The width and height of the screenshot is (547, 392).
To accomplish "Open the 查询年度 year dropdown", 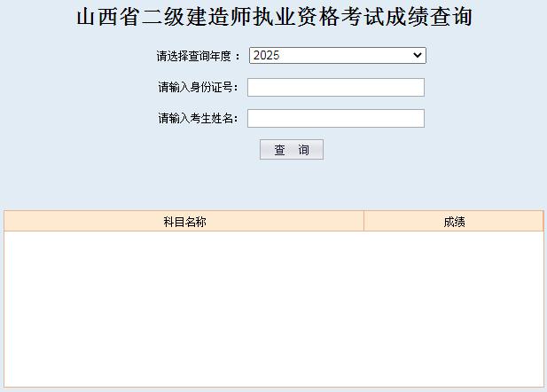I will pyautogui.click(x=337, y=56).
